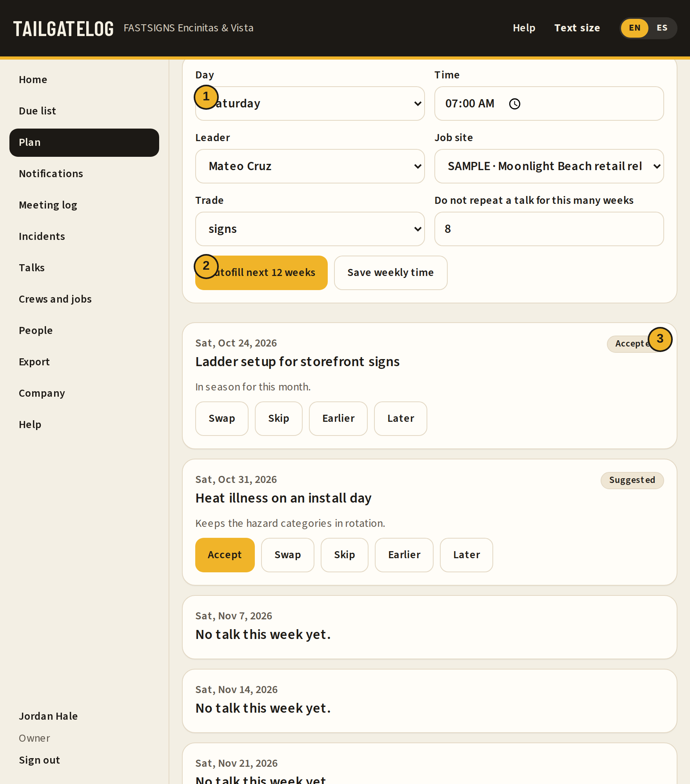The image size is (690, 784).
Task: Click Sat, Nov 7, 2026 date text
Action: (234, 616)
